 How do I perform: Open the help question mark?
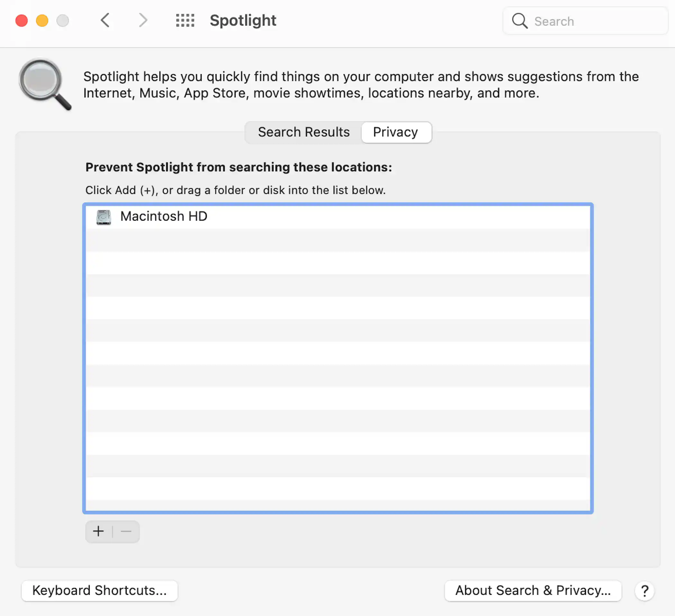click(x=644, y=591)
